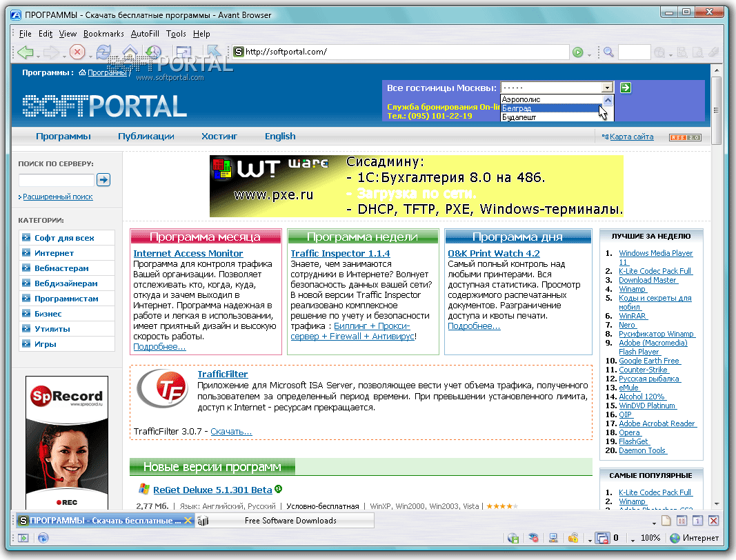Open Хостинг link in site navigation
736x560 pixels.
219,136
